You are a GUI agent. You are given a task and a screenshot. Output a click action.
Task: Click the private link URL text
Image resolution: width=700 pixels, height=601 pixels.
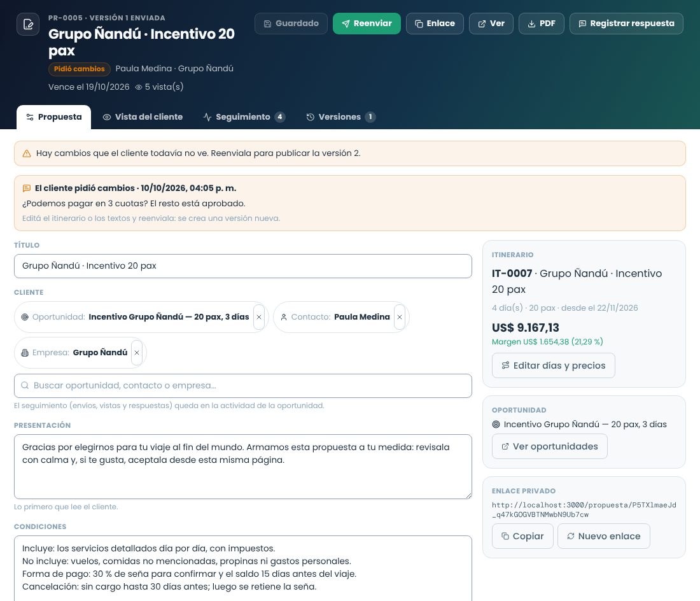click(584, 510)
